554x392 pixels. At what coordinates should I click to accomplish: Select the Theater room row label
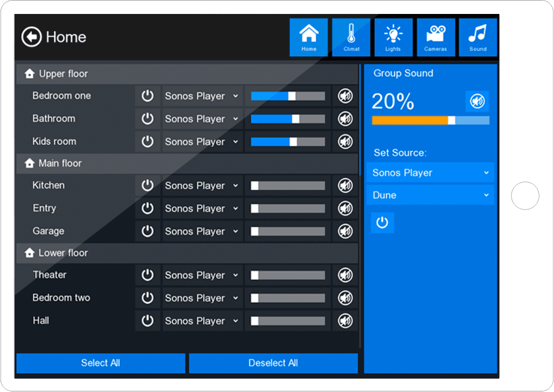(x=50, y=275)
